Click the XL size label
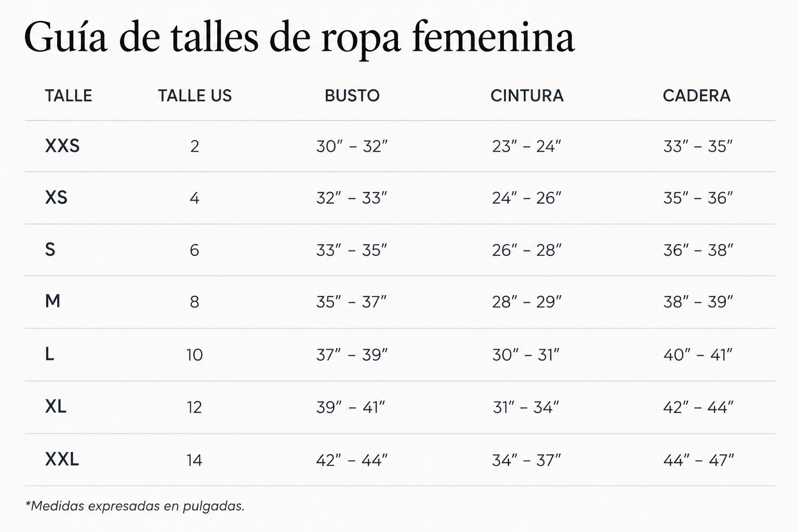 [56, 406]
